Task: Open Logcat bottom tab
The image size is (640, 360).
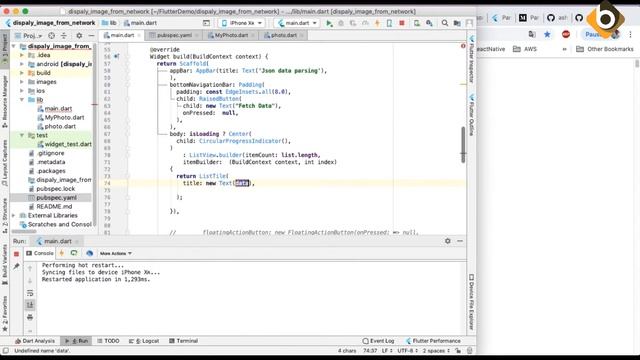Action: click(x=144, y=341)
